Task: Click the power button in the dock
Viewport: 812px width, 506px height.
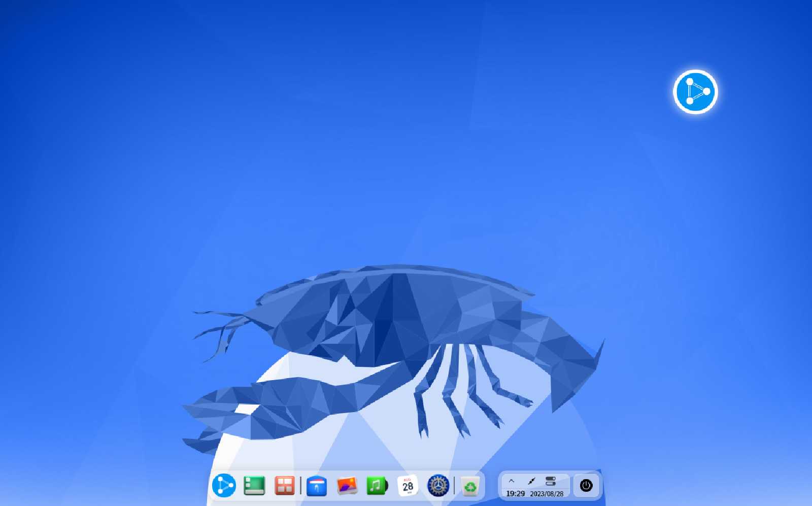Action: click(586, 486)
